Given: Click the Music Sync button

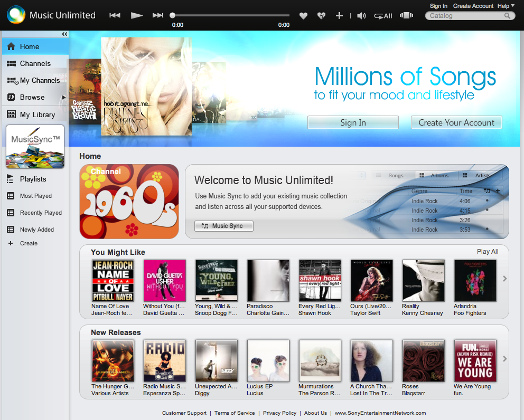Looking at the screenshot, I should (224, 226).
